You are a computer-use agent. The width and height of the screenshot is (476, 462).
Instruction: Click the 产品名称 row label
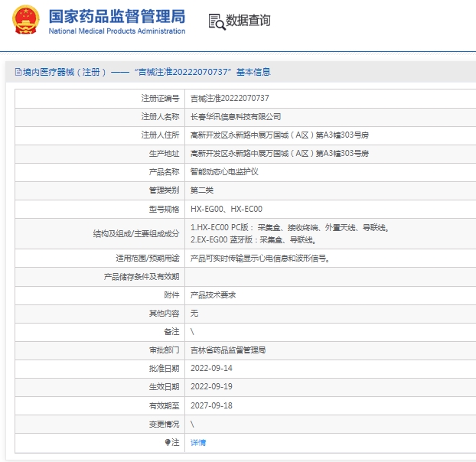coord(164,172)
